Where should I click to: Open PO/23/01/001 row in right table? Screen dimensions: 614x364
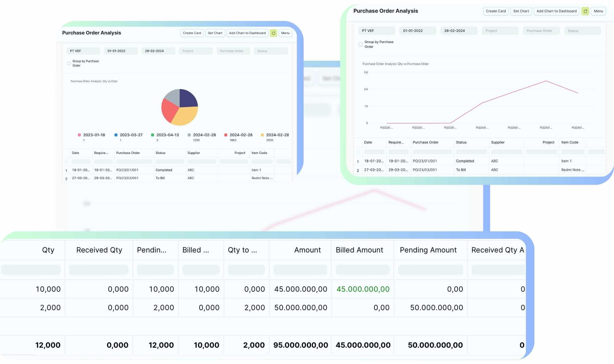[425, 161]
